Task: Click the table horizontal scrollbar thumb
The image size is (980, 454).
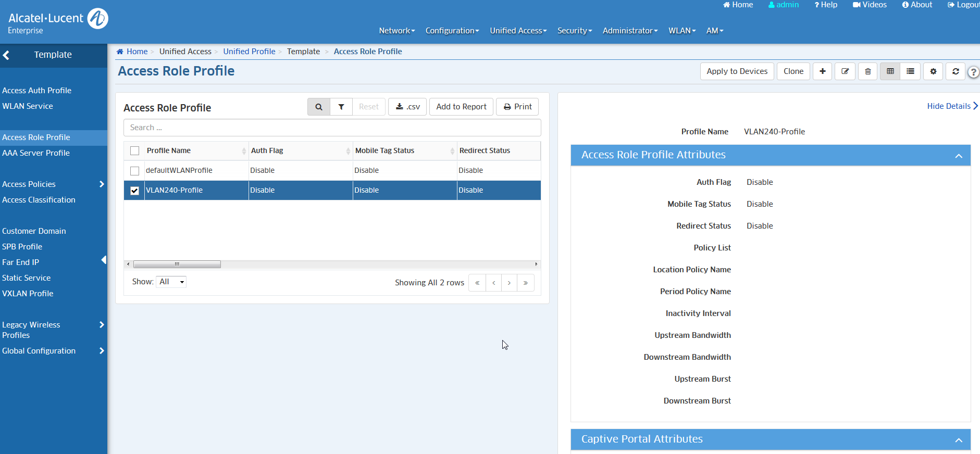Action: (177, 264)
